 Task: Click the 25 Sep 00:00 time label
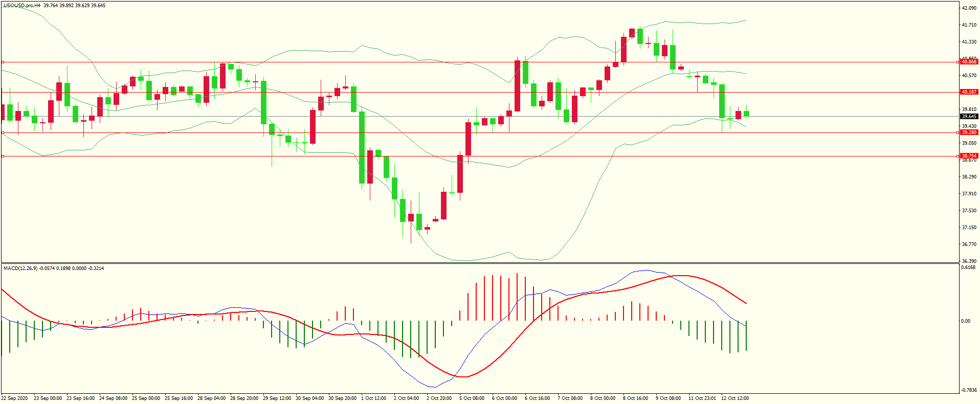pos(146,398)
